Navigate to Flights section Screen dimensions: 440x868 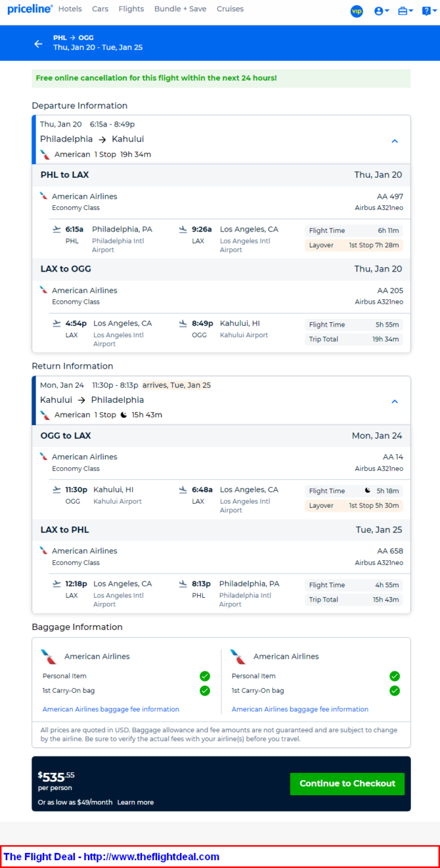tap(131, 9)
